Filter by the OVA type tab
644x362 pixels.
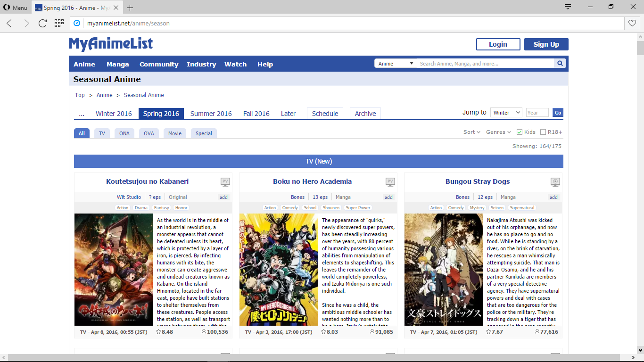click(149, 133)
